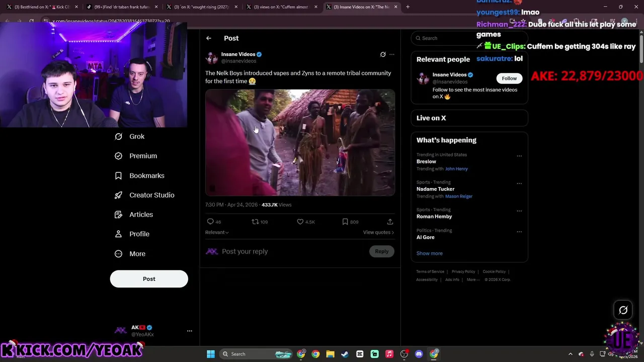
Task: Open Accessibility footer link
Action: pyautogui.click(x=427, y=280)
